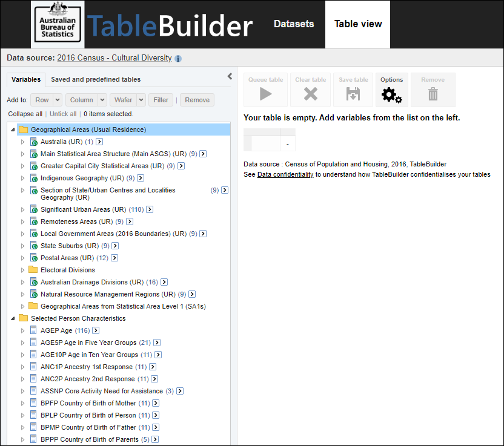
Task: Click the Filter button
Action: tap(161, 100)
